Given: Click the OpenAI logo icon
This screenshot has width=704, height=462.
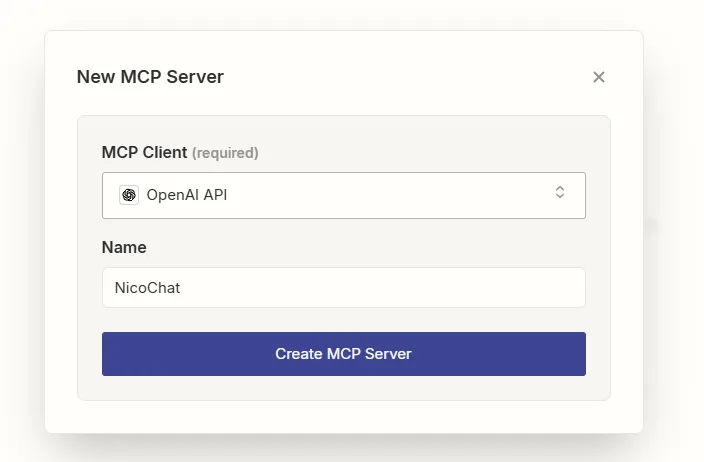Looking at the screenshot, I should click(x=129, y=195).
